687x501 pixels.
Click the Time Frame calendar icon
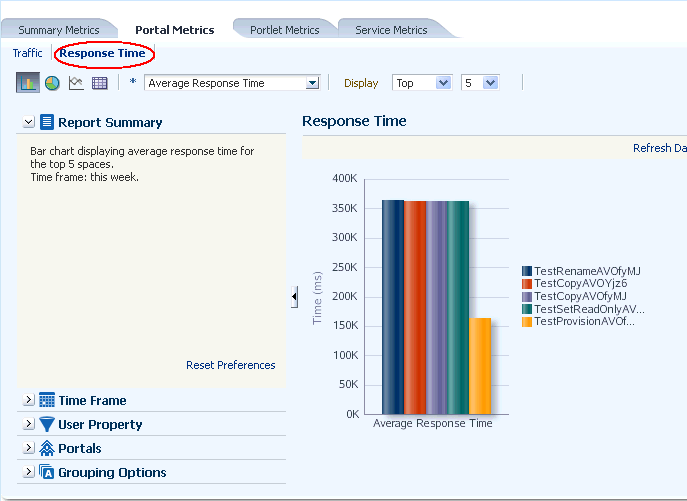click(x=47, y=400)
